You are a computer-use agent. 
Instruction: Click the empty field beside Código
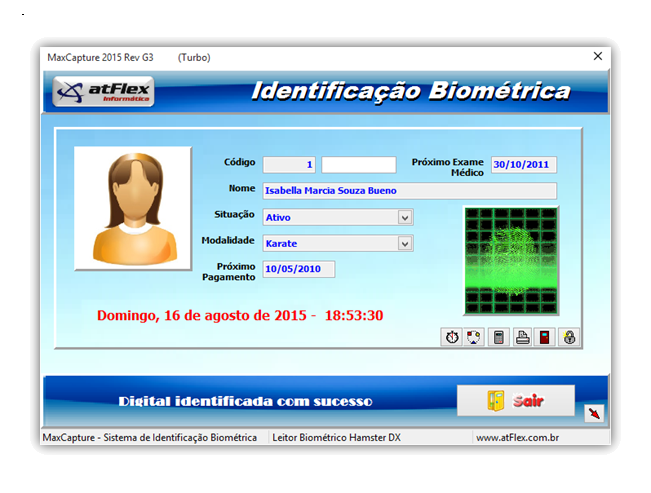[358, 165]
